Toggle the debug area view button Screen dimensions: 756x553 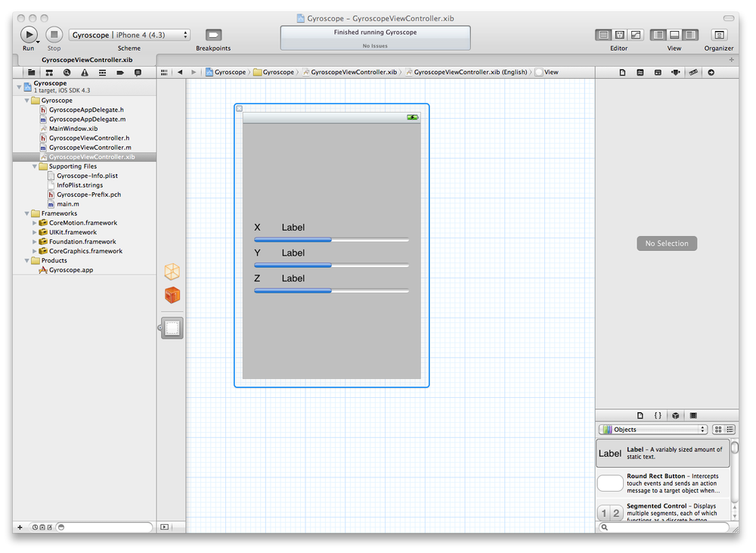[674, 35]
